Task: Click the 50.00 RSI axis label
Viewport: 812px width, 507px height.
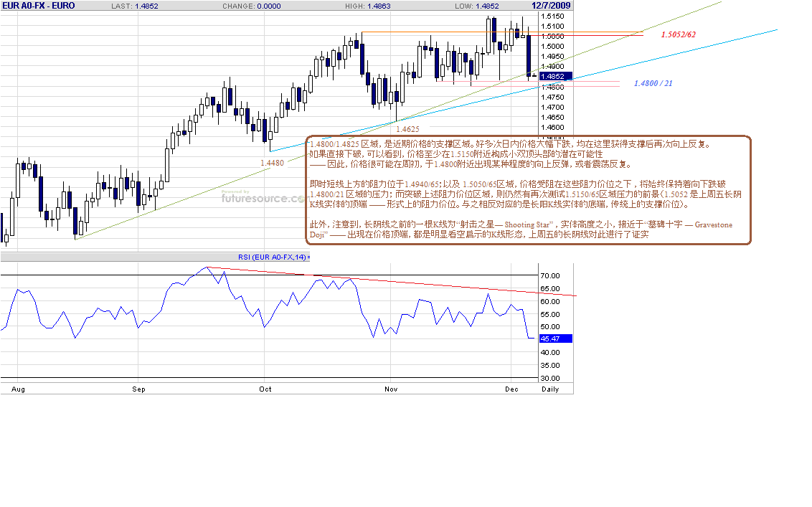Action: tap(550, 327)
